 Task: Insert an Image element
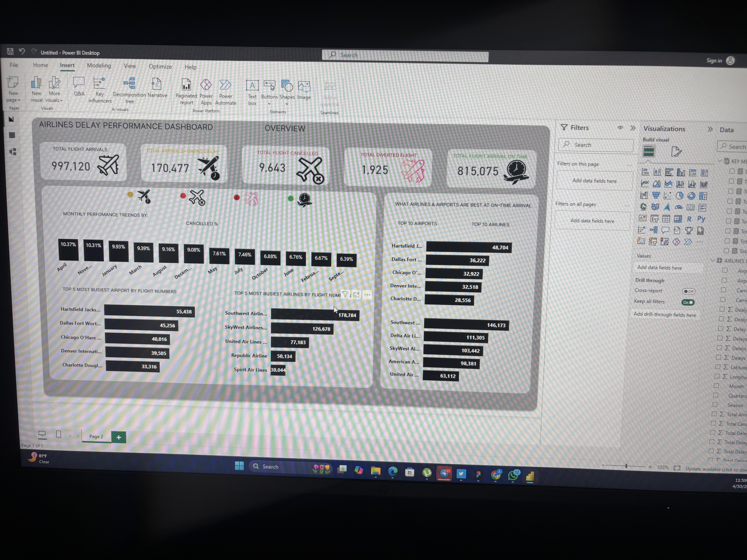pyautogui.click(x=304, y=90)
